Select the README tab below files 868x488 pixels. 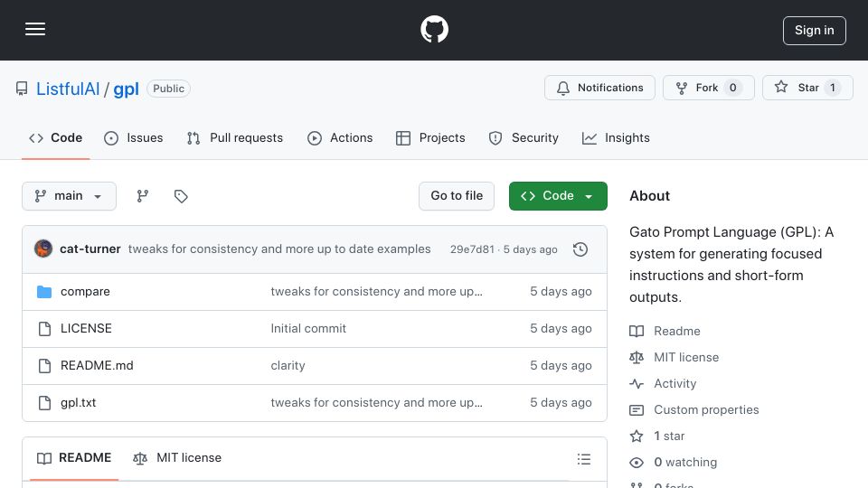[x=74, y=458]
